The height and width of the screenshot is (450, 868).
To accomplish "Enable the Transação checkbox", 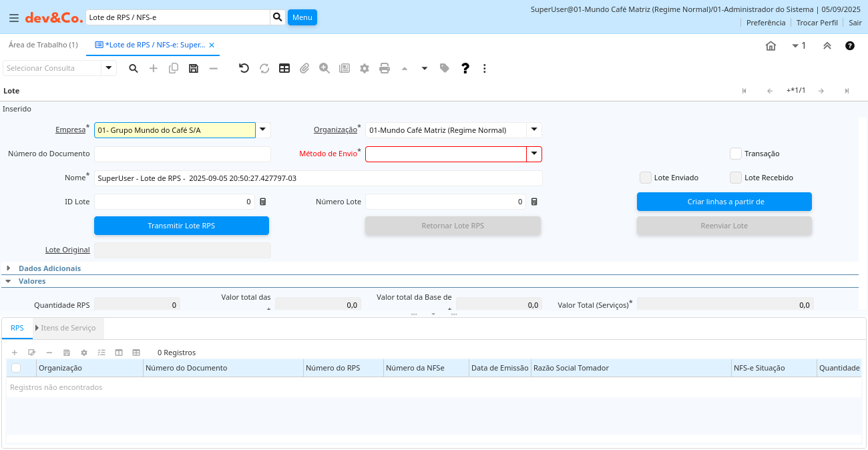I will click(x=736, y=154).
